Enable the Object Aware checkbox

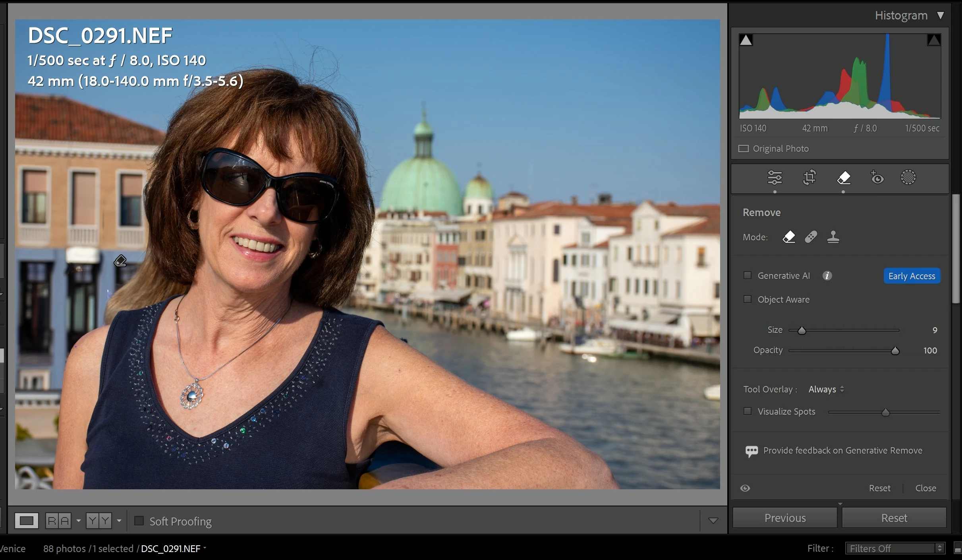[748, 299]
